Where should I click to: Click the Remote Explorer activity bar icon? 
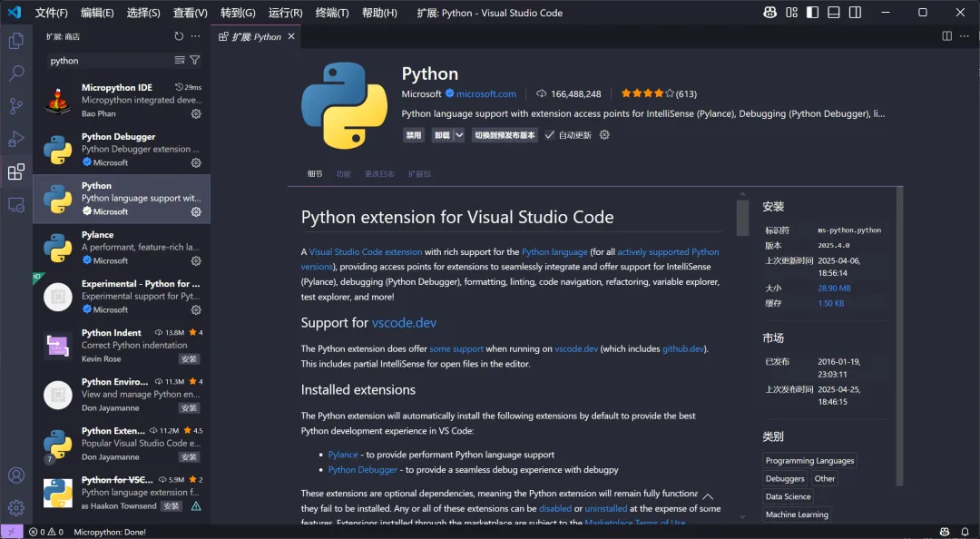[16, 205]
